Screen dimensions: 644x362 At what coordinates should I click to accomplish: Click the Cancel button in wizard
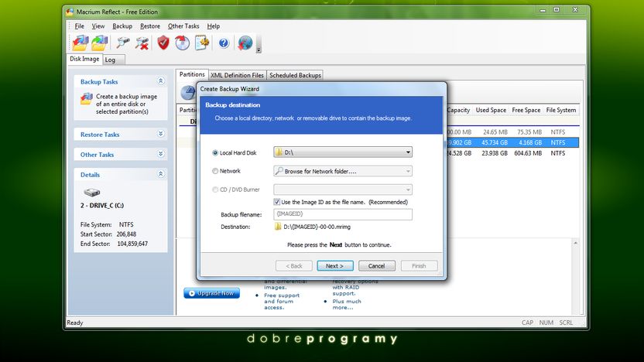tap(377, 266)
